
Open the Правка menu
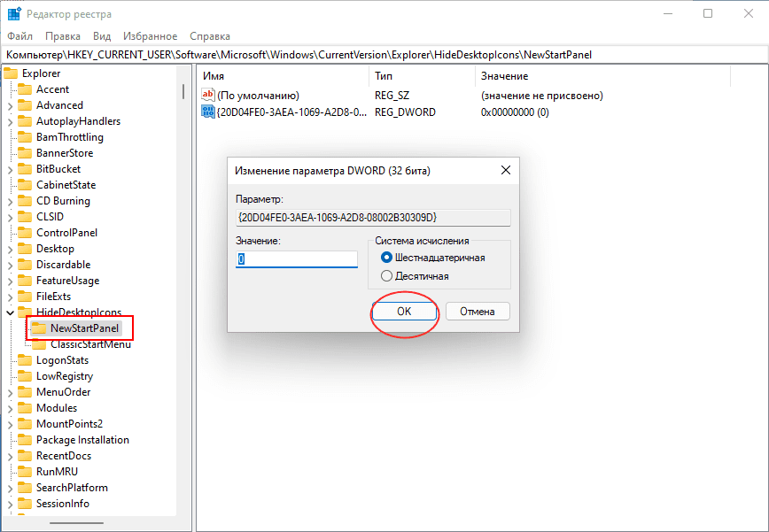pyautogui.click(x=63, y=36)
